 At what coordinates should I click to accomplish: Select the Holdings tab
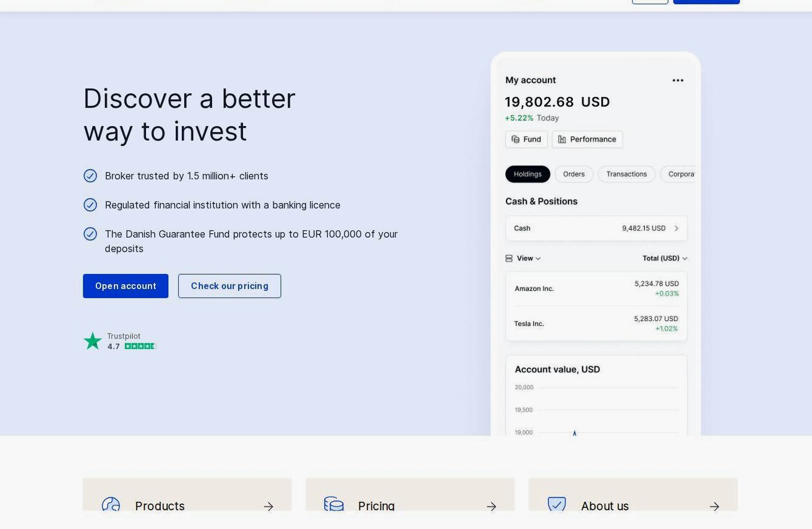(x=528, y=174)
